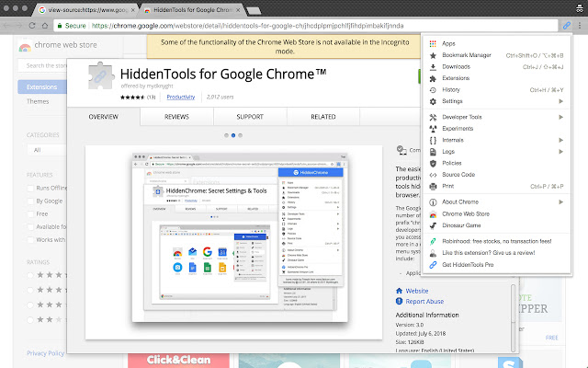Tick the 'By Google' feature checkbox
This screenshot has width=588, height=368.
tap(32, 201)
